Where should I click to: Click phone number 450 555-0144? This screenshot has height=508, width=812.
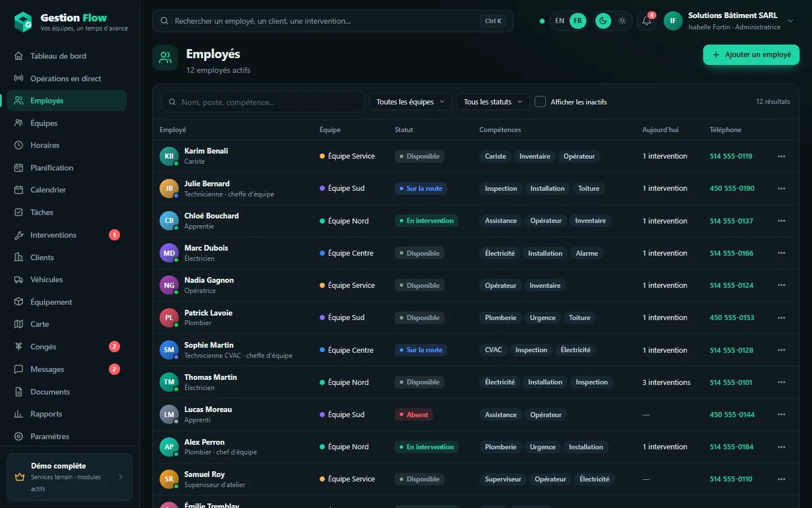click(732, 414)
